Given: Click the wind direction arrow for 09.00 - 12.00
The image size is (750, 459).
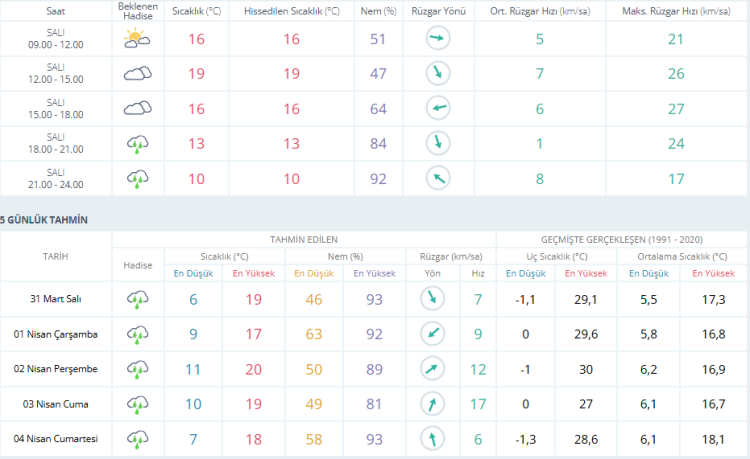Looking at the screenshot, I should point(437,39).
